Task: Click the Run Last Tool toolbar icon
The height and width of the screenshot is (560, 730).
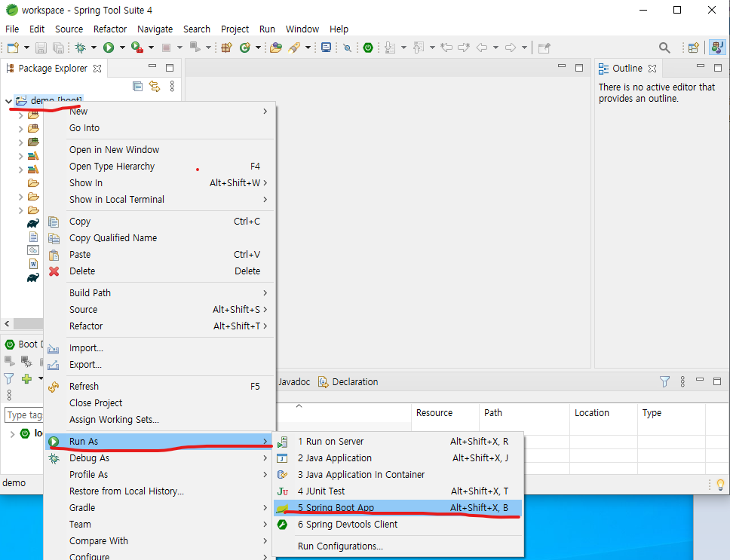Action: coord(137,47)
